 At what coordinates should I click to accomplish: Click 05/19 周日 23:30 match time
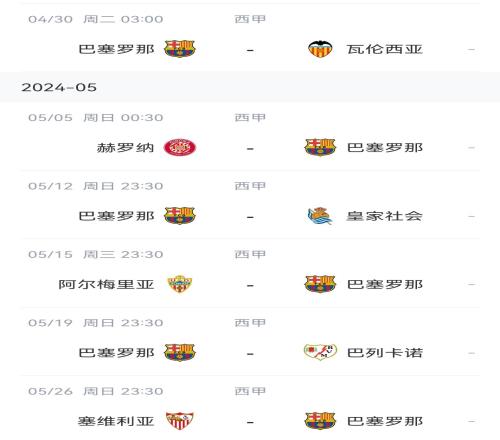(x=96, y=323)
